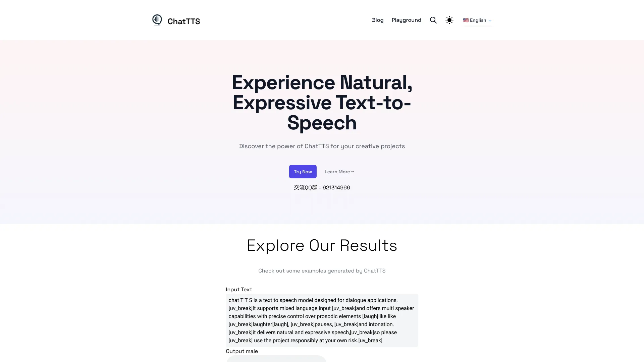Click the search icon
Image resolution: width=644 pixels, height=362 pixels.
tap(433, 20)
